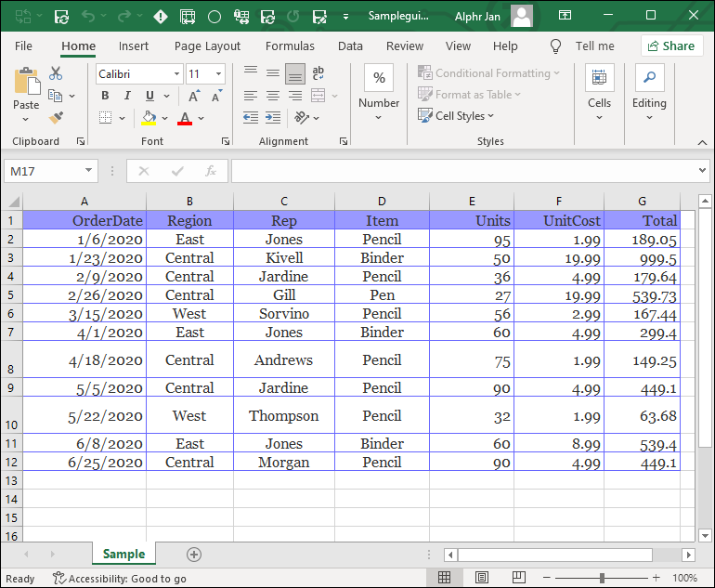This screenshot has height=588, width=715.
Task: Switch to Page Break Preview in status bar
Action: click(517, 578)
